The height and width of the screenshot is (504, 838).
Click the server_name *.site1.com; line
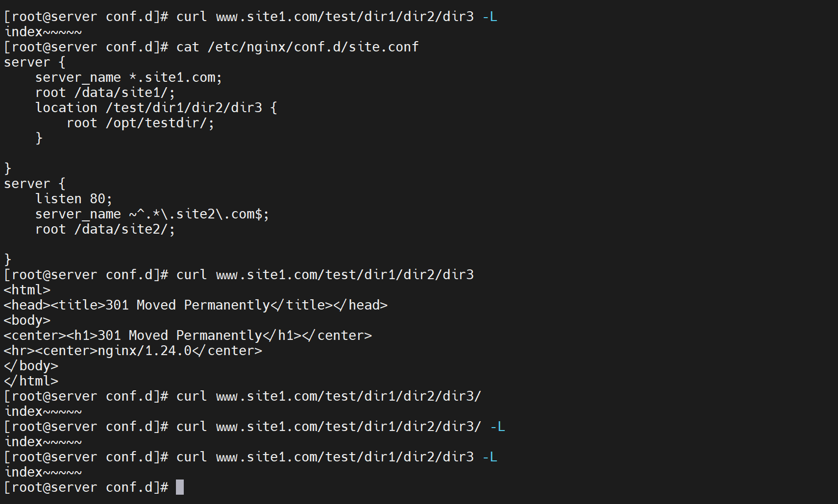[128, 77]
